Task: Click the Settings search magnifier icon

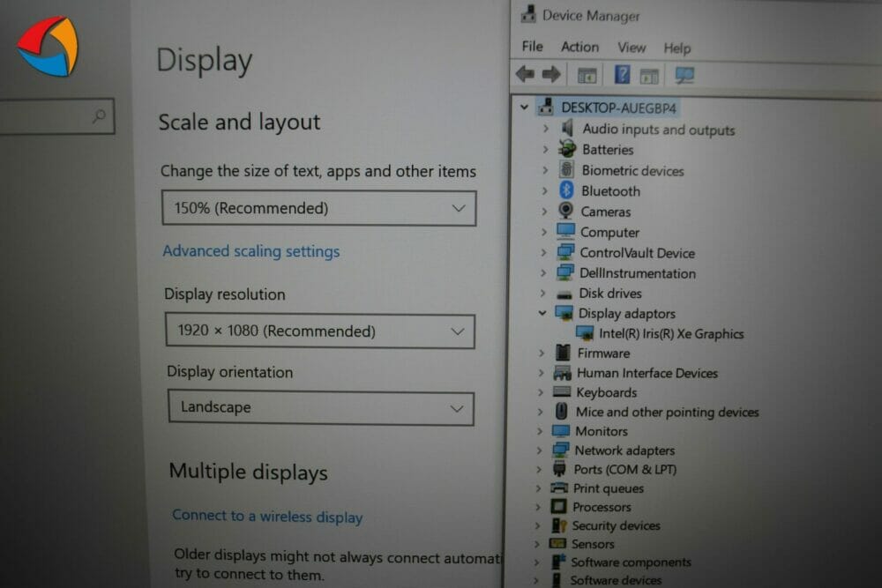Action: point(99,115)
